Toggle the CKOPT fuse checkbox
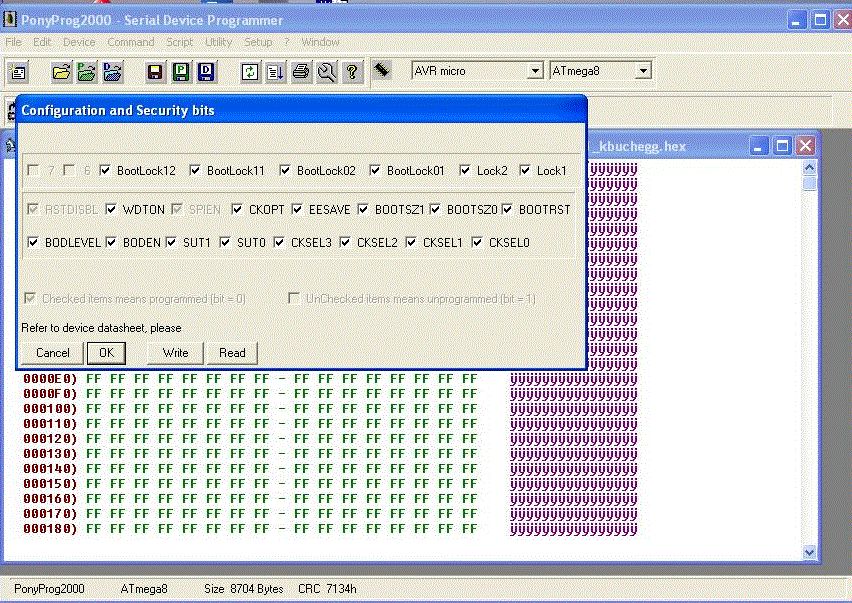Viewport: 852px width, 603px height. (237, 209)
